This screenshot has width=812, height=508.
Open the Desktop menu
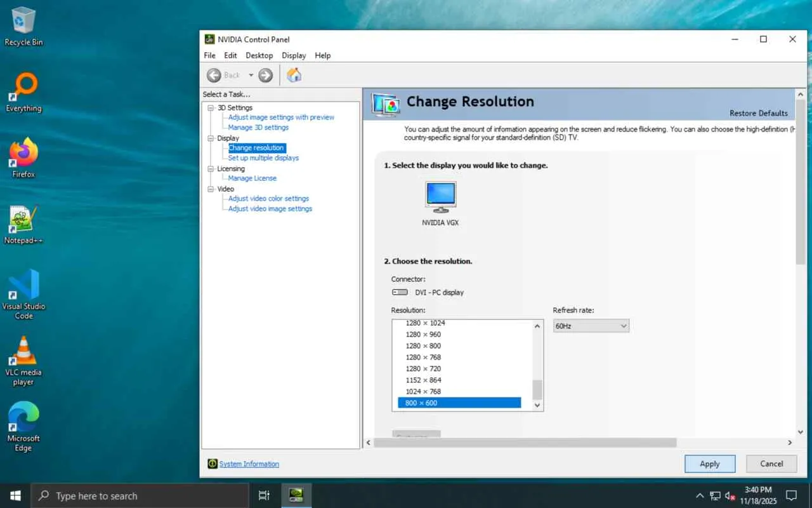pyautogui.click(x=259, y=56)
